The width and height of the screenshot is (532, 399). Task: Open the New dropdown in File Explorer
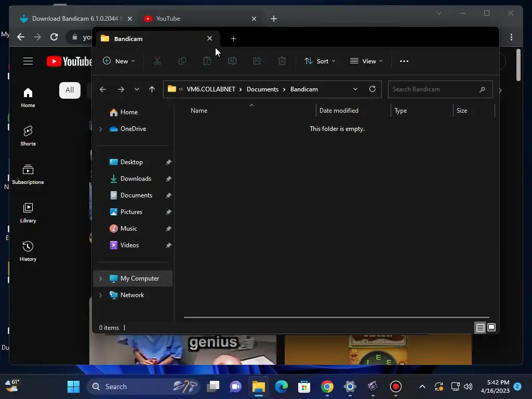pyautogui.click(x=119, y=61)
